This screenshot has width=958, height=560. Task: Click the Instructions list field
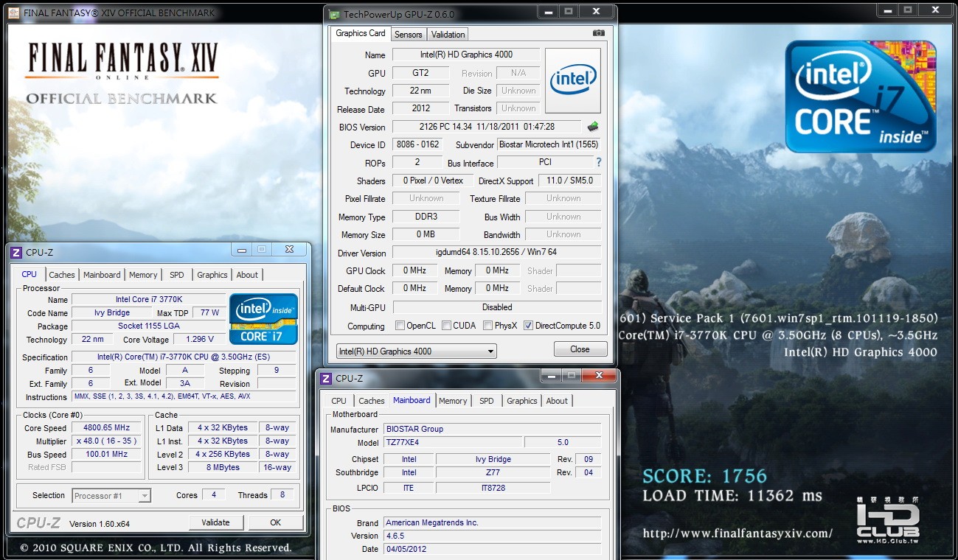pos(184,397)
